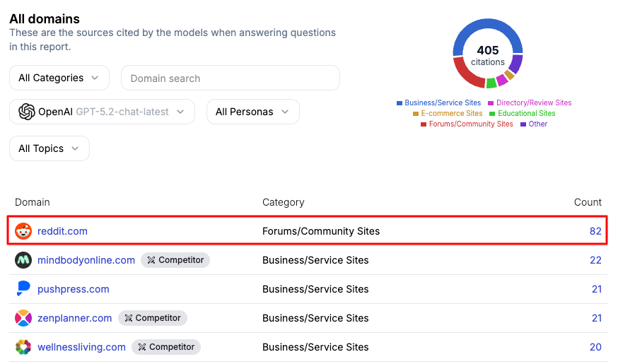
Task: Open the zenplanner.com domain link
Action: point(74,318)
